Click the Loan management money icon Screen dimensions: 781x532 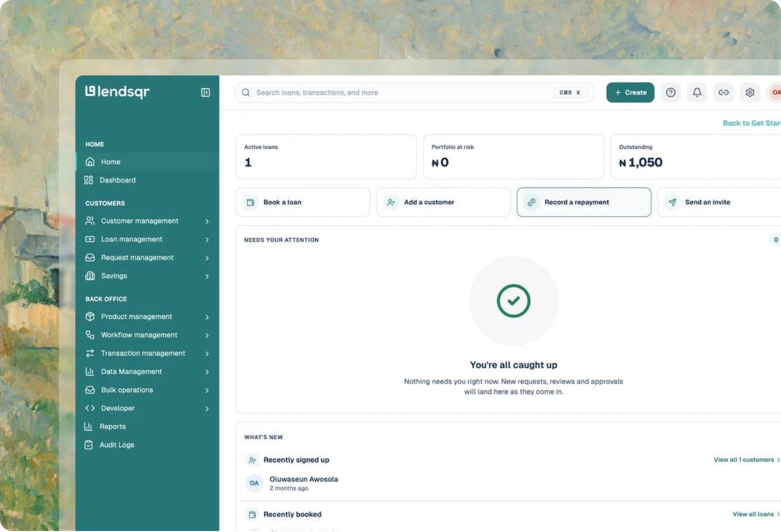coord(90,239)
